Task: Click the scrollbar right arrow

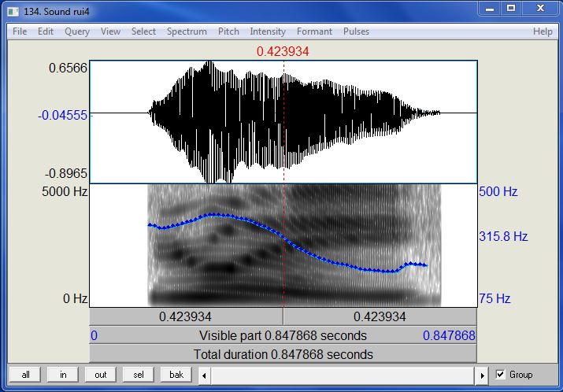Action: 482,375
